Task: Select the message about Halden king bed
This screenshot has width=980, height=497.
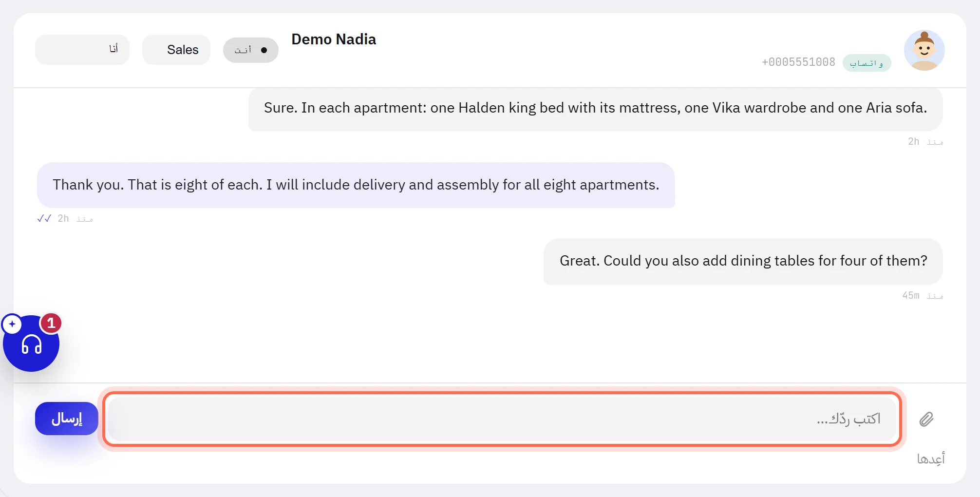Action: click(x=595, y=108)
